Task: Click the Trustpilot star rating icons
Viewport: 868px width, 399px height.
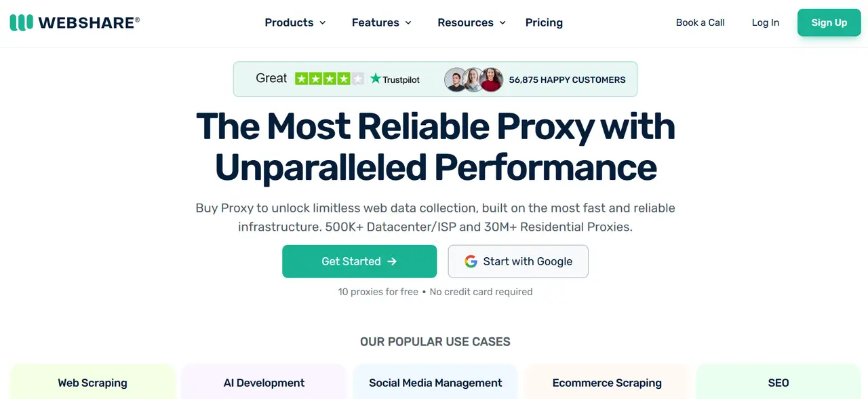Action: [x=330, y=79]
